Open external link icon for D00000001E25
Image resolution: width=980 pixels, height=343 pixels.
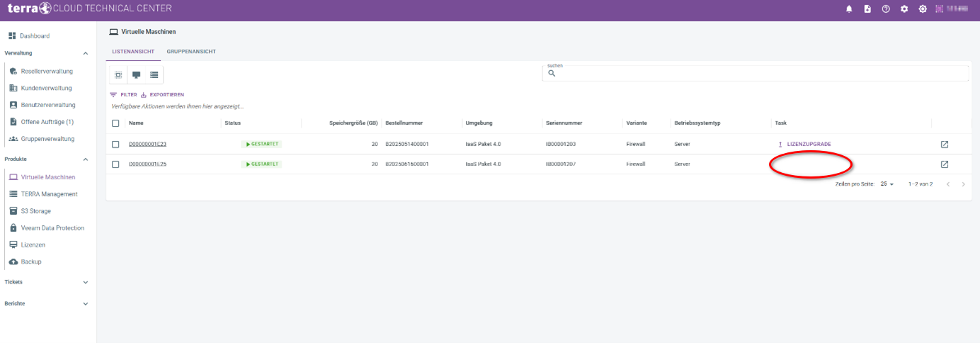[x=944, y=164]
